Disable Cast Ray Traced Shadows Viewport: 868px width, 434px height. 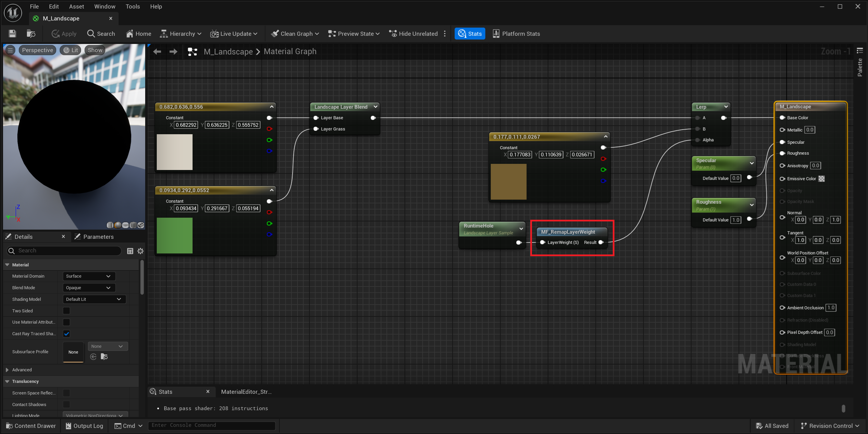pos(66,334)
